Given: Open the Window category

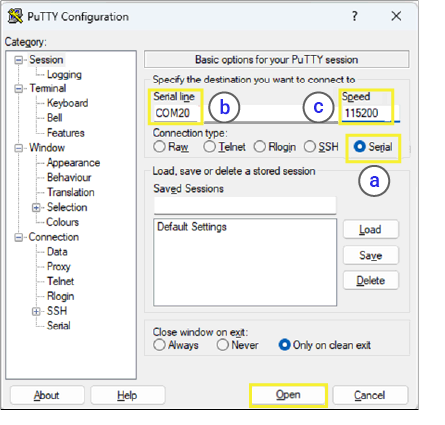Looking at the screenshot, I should [x=47, y=148].
